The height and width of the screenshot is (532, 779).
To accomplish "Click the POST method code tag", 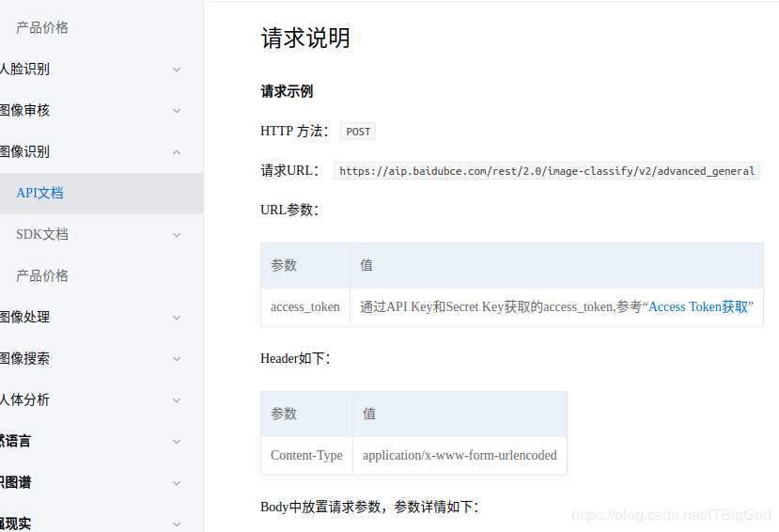I will coord(358,132).
